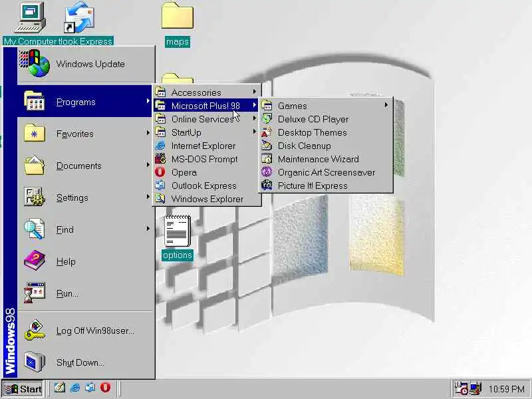Click the Organic Art Screensaver icon
This screenshot has width=532, height=399.
[x=267, y=172]
